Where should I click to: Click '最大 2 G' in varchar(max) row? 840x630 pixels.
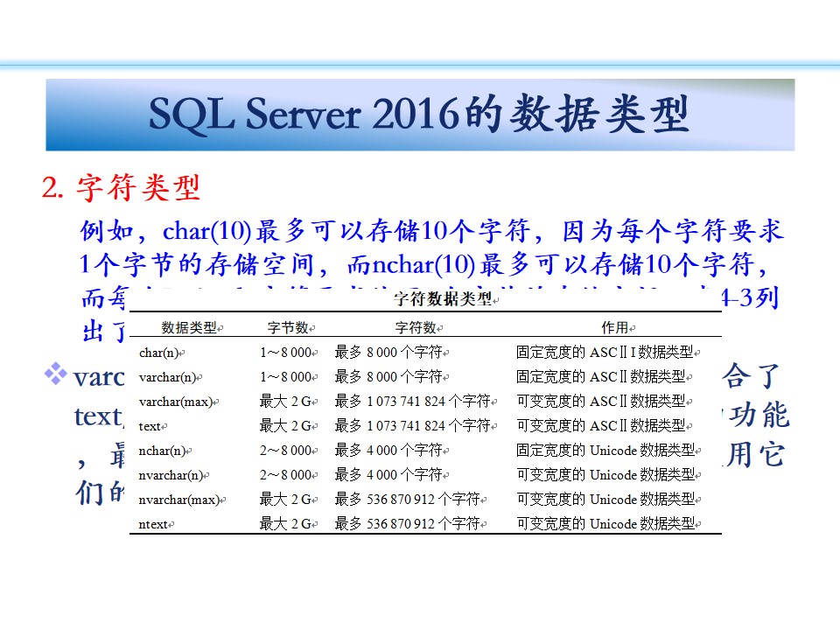point(286,402)
